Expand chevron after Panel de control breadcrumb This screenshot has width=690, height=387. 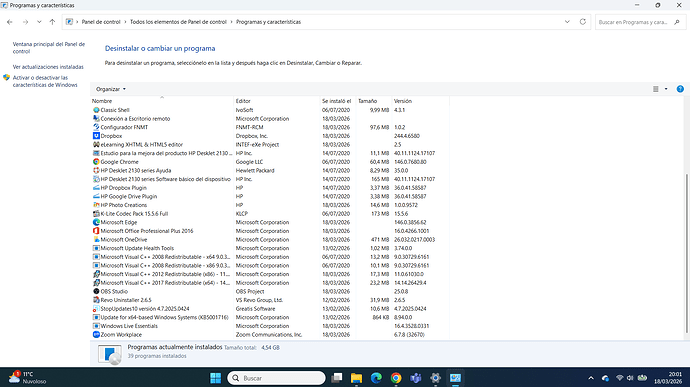point(125,22)
